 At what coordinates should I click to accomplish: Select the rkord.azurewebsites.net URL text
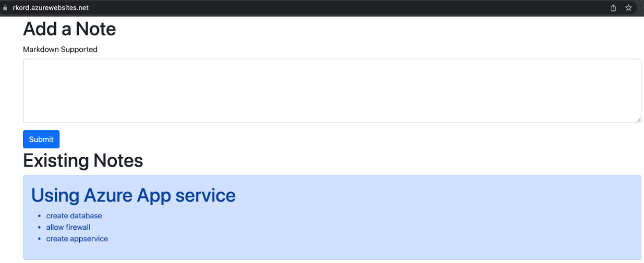[51, 8]
